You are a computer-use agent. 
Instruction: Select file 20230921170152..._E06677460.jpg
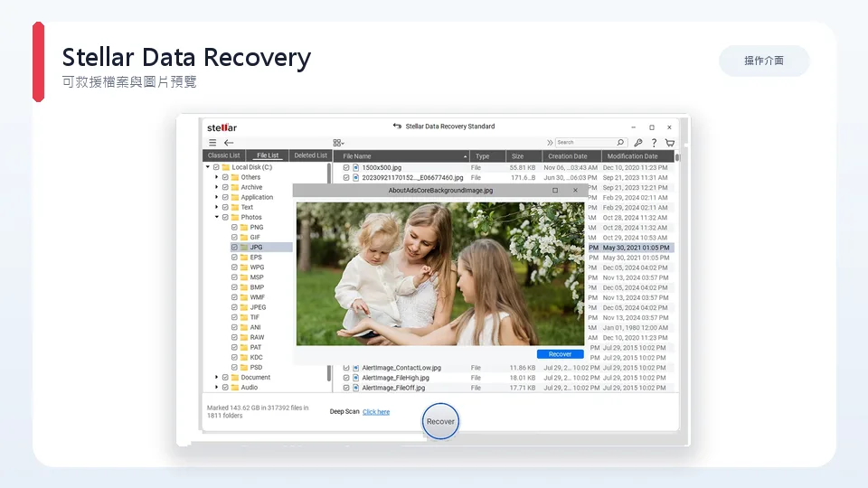[x=412, y=178]
